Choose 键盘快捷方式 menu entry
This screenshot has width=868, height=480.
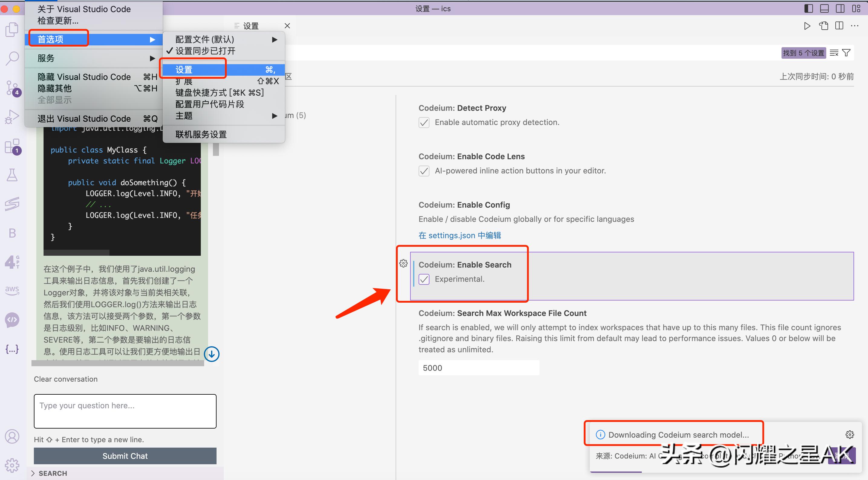click(219, 93)
